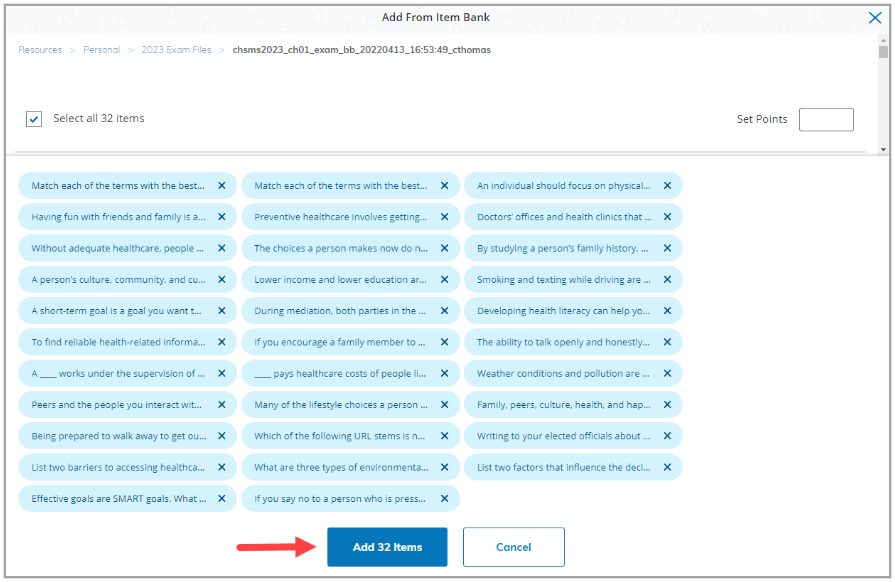Close the Add From Item Bank dialog

click(874, 18)
